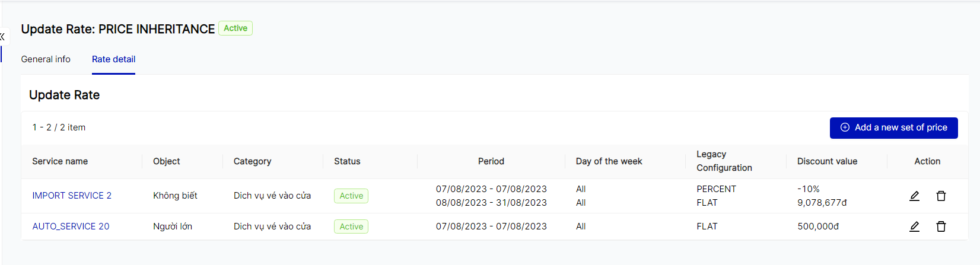The width and height of the screenshot is (980, 265).
Task: Open the AUTO_SERVICE 20 link
Action: tap(71, 226)
